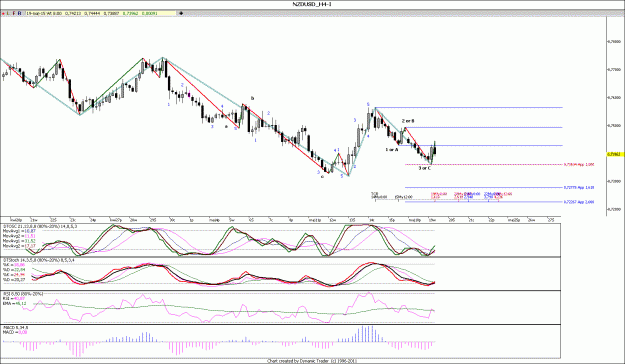Click the EMA value line in RSI panel

[15, 303]
